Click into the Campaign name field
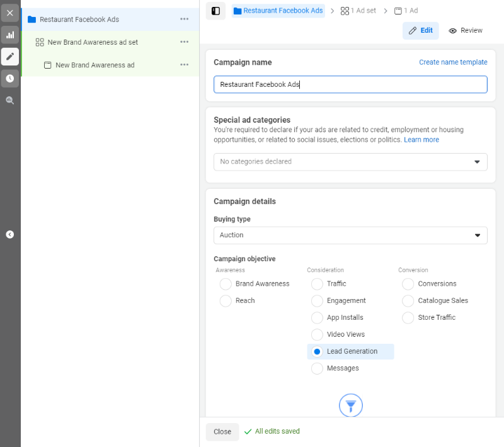The image size is (504, 447). click(350, 84)
